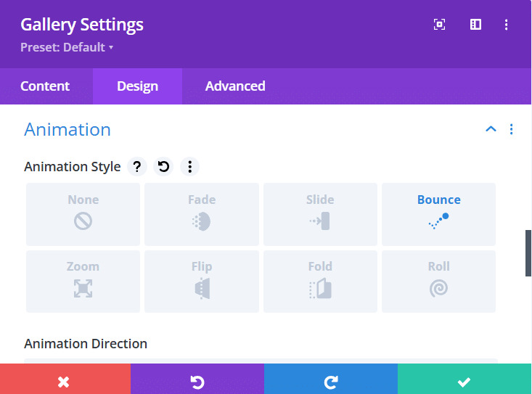Discard changes with the red X button

[65, 379]
